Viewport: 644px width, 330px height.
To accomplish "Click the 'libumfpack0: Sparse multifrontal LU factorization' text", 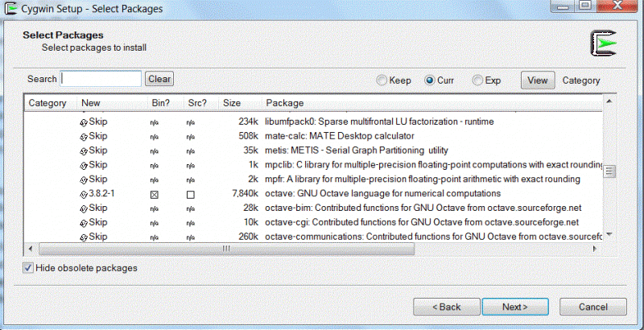I will pos(379,122).
